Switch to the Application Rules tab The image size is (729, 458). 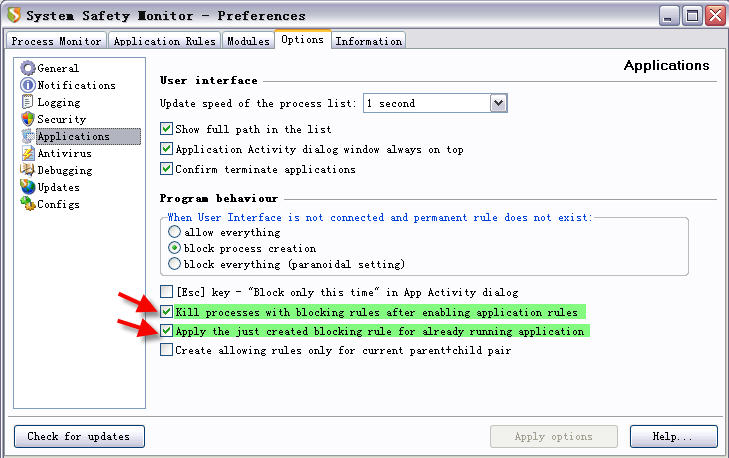tap(165, 41)
